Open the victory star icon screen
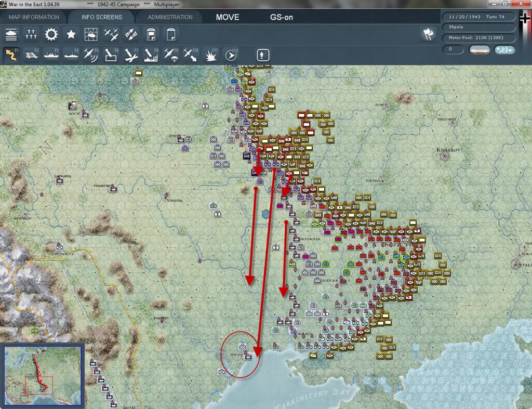The height and width of the screenshot is (409, 532). point(71,34)
